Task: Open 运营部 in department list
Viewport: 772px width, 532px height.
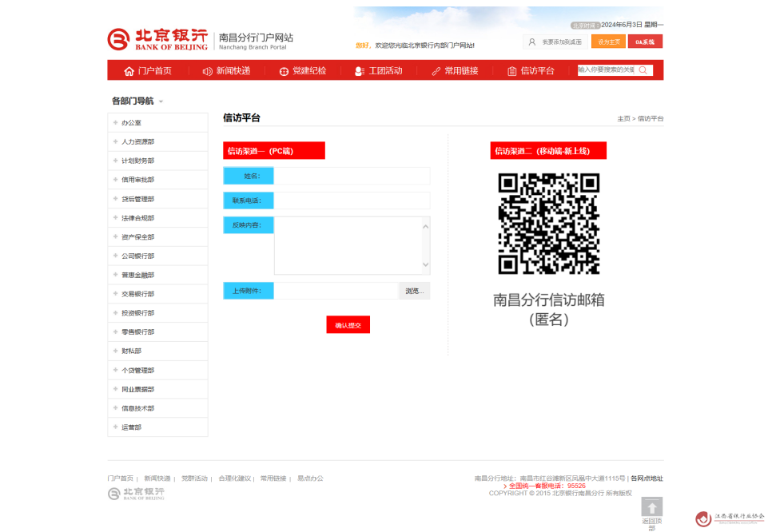Action: point(157,427)
